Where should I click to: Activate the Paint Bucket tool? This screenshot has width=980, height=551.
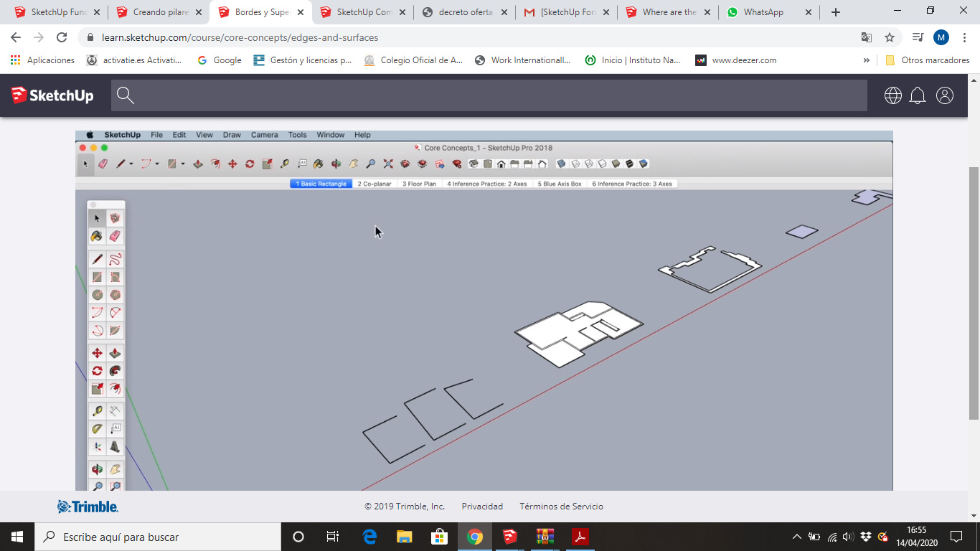coord(96,236)
